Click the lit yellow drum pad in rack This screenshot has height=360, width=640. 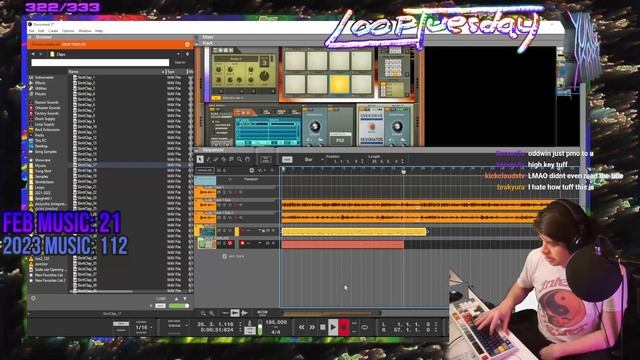click(x=339, y=84)
